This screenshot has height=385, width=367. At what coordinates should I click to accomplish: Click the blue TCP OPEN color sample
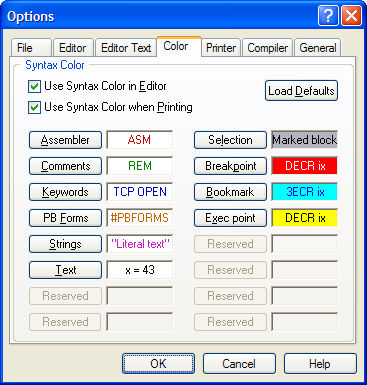140,192
